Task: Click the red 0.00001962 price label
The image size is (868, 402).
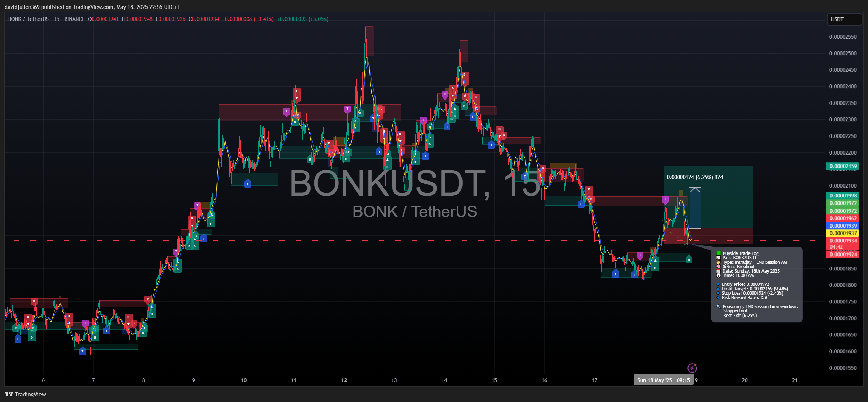Action: (843, 218)
